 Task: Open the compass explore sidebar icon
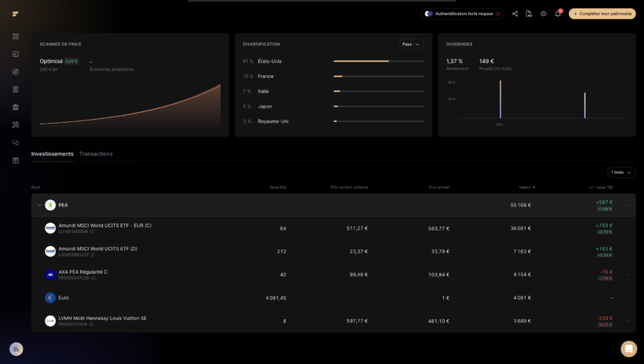click(x=16, y=71)
